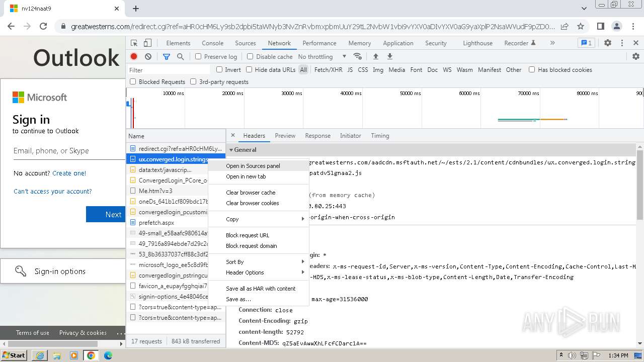Click the Next sign-in button
Image resolution: width=644 pixels, height=362 pixels.
click(106, 214)
